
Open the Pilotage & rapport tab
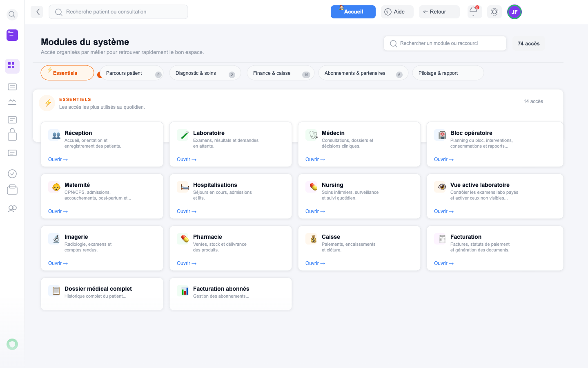(448, 73)
